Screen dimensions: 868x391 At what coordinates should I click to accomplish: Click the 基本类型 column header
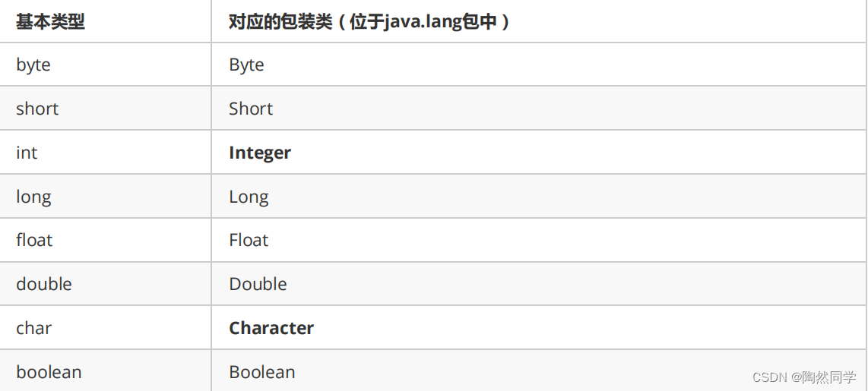pyautogui.click(x=50, y=21)
